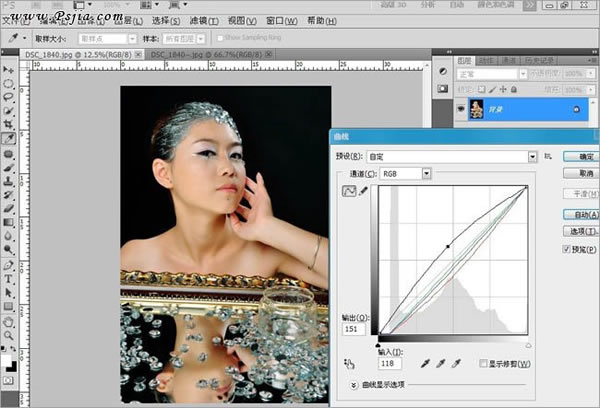Open preset options icon beside 预设 dropdown
Image resolution: width=600 pixels, height=408 pixels.
coord(548,156)
